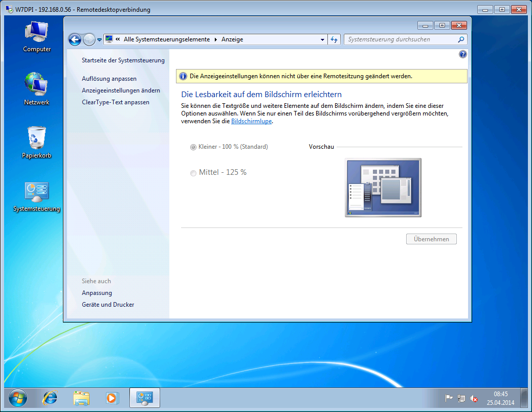
Task: Open ClearType-Text anpassen in the sidebar
Action: tap(116, 102)
